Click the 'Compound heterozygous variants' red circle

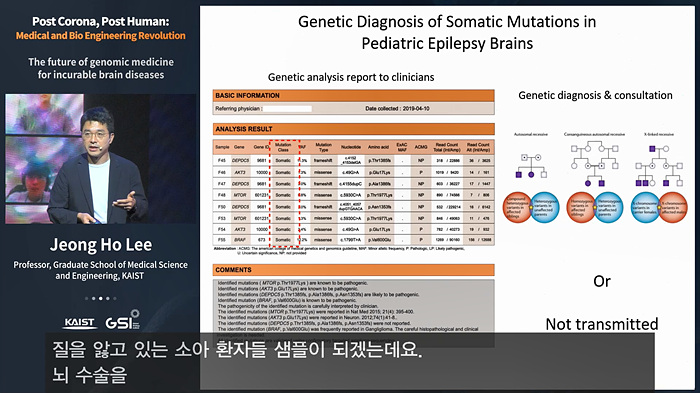click(517, 208)
